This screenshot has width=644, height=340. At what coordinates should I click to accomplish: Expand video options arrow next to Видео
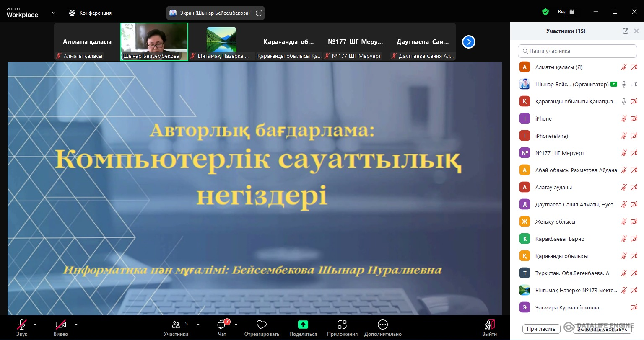point(76,325)
